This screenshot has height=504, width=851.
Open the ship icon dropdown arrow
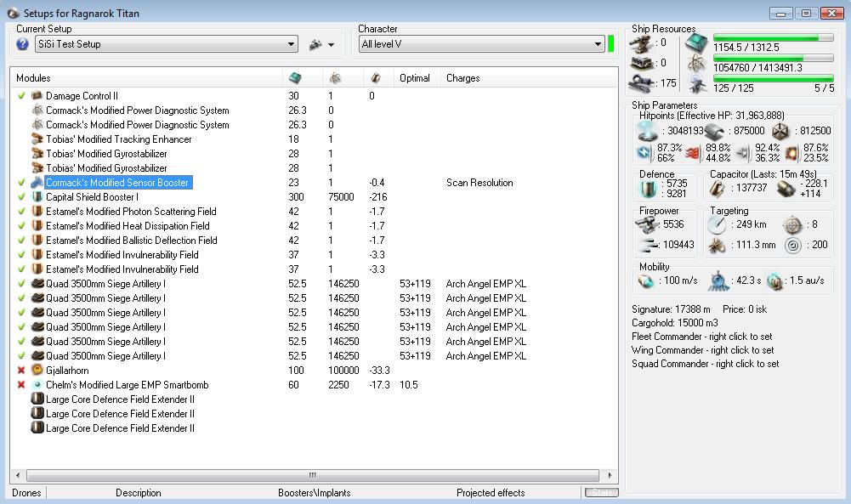(331, 45)
